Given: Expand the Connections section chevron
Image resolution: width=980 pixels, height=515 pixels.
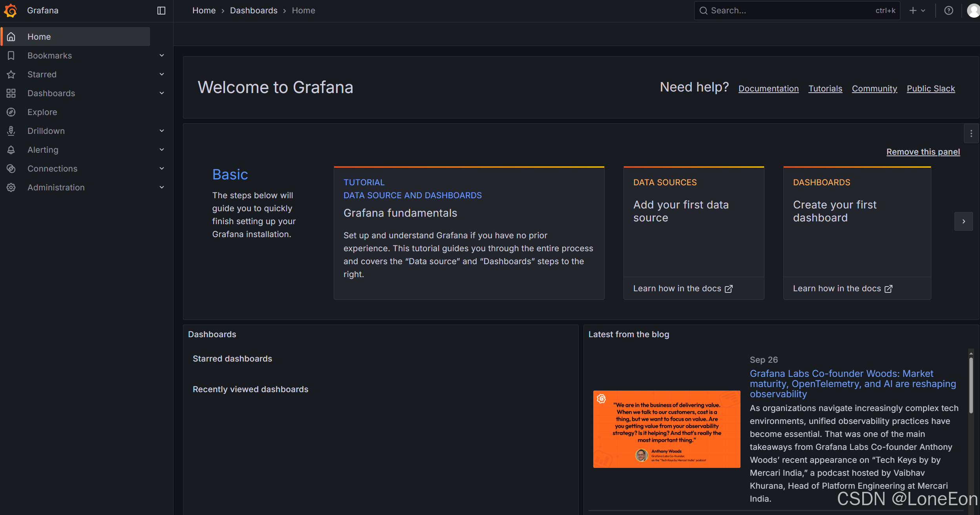Looking at the screenshot, I should (x=162, y=168).
